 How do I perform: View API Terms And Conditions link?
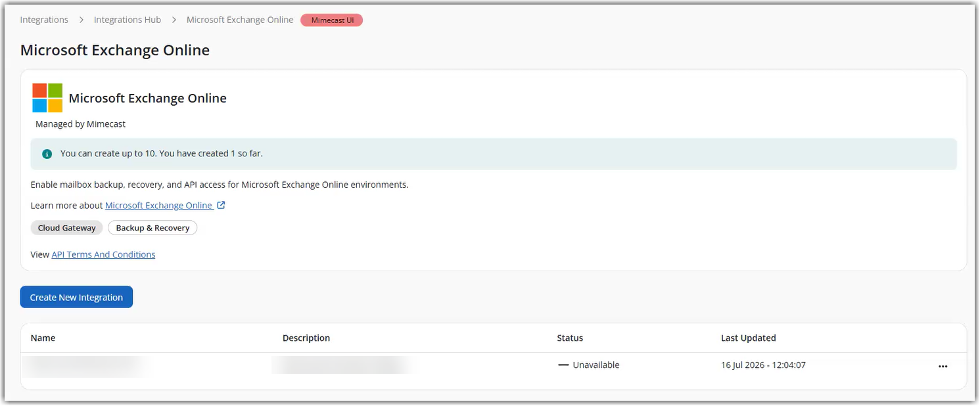pyautogui.click(x=103, y=254)
